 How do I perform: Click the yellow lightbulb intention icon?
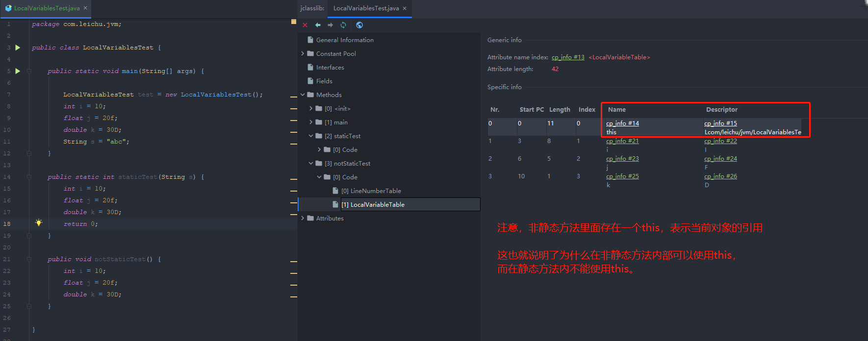point(39,223)
